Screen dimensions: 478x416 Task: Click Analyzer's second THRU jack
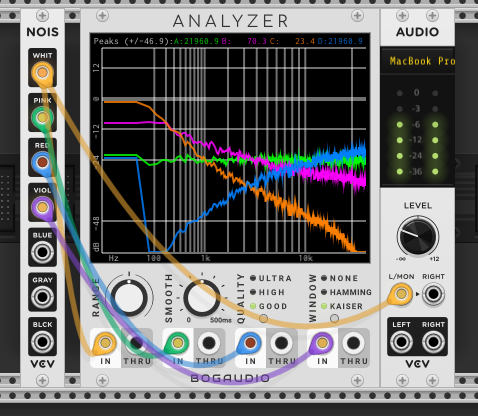[209, 343]
